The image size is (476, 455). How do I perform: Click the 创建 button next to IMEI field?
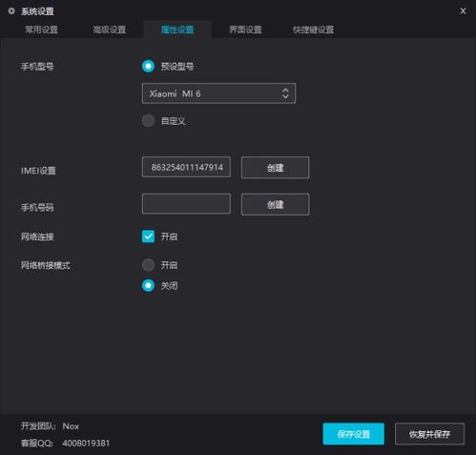tap(275, 168)
